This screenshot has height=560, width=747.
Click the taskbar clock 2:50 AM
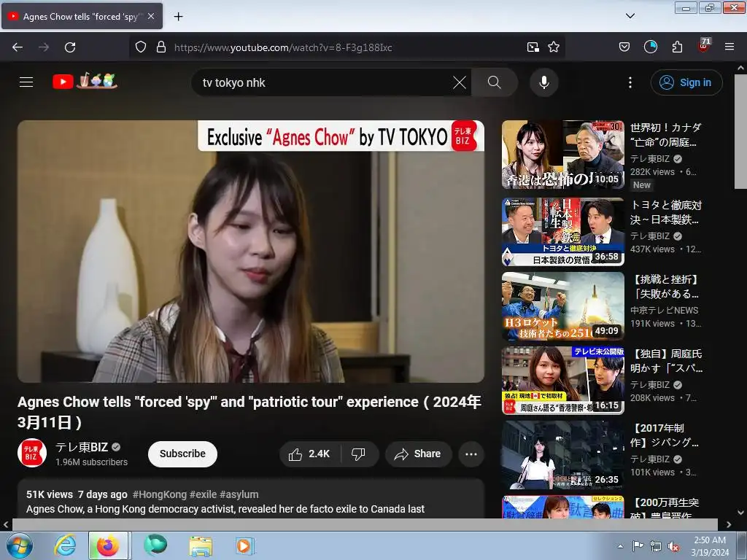click(710, 546)
